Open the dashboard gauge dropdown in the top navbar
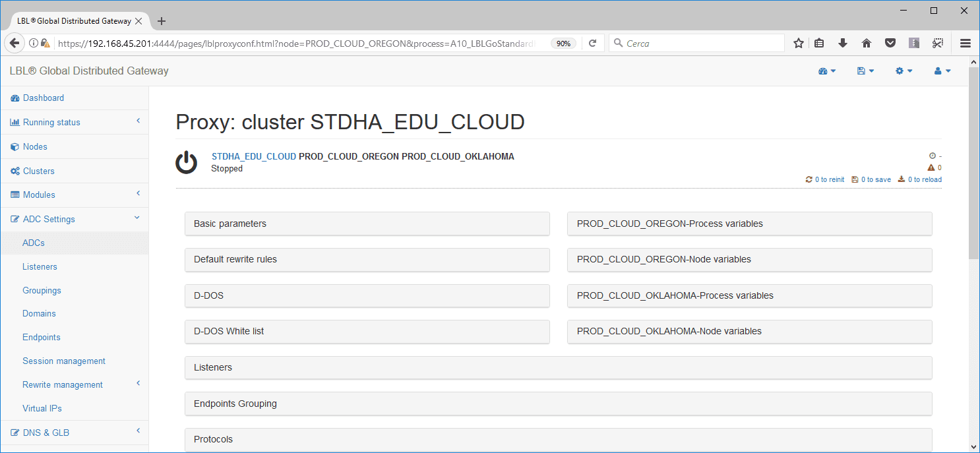This screenshot has width=980, height=453. click(x=826, y=71)
